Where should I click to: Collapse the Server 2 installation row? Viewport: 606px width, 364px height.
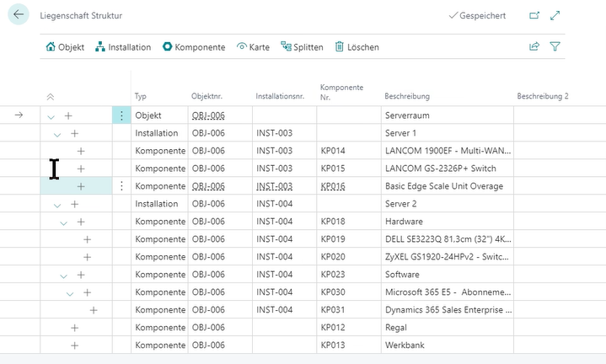point(57,205)
